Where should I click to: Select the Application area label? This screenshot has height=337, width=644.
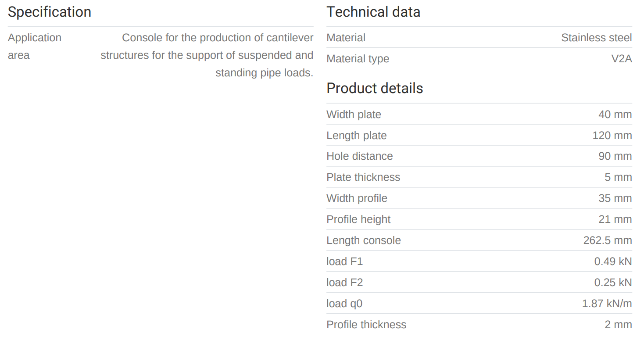34,47
